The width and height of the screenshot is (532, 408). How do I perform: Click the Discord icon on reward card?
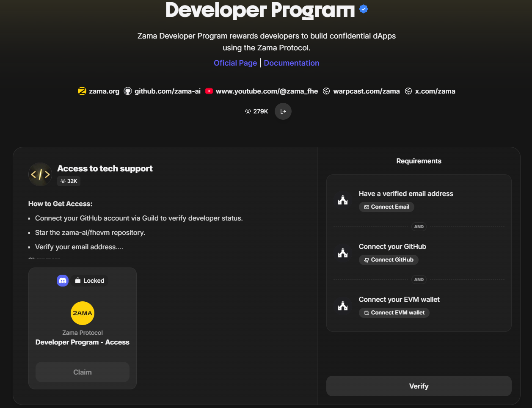(x=63, y=281)
